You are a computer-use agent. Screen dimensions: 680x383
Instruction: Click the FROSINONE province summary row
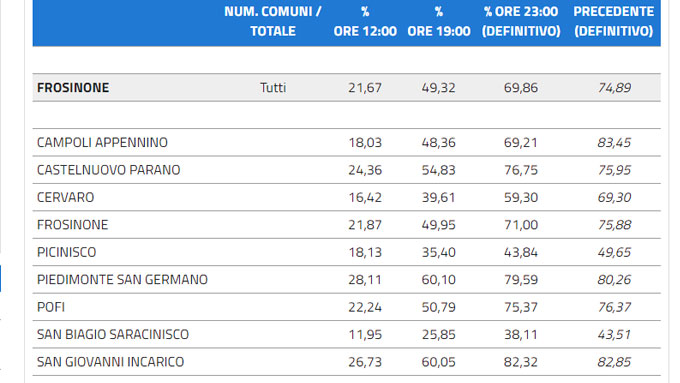coord(347,88)
